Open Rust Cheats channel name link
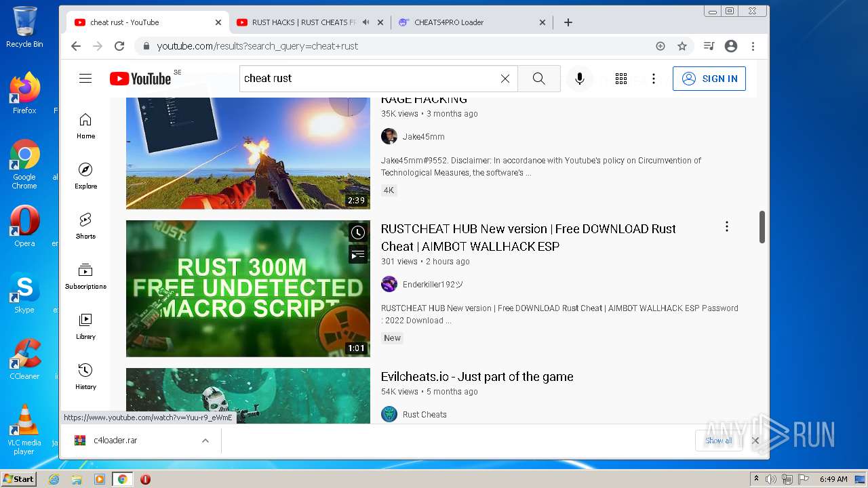 point(425,414)
